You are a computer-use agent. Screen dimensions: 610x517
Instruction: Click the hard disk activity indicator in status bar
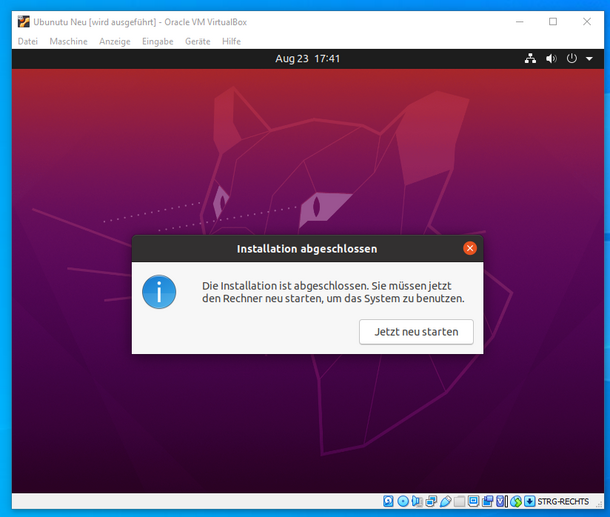(x=389, y=501)
